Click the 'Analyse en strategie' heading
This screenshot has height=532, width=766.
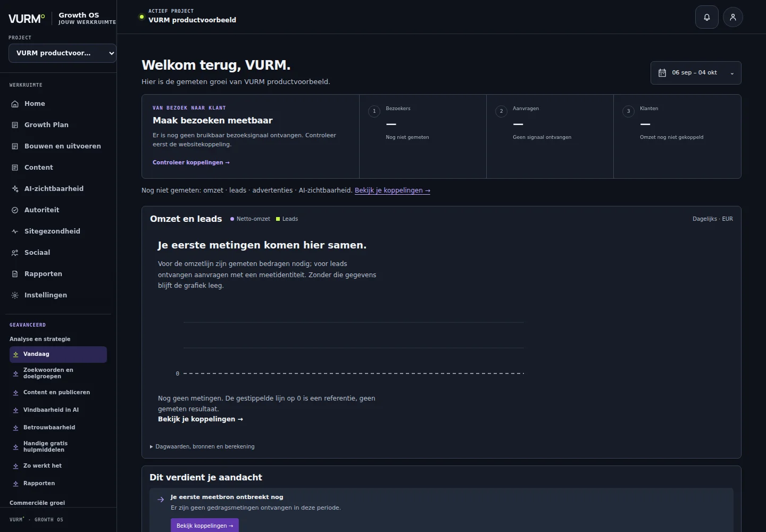(40, 339)
